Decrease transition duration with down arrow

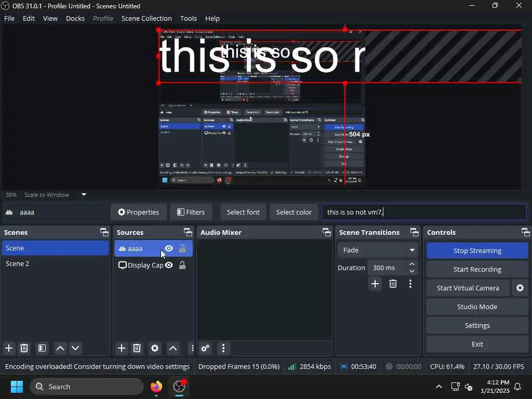pos(412,271)
